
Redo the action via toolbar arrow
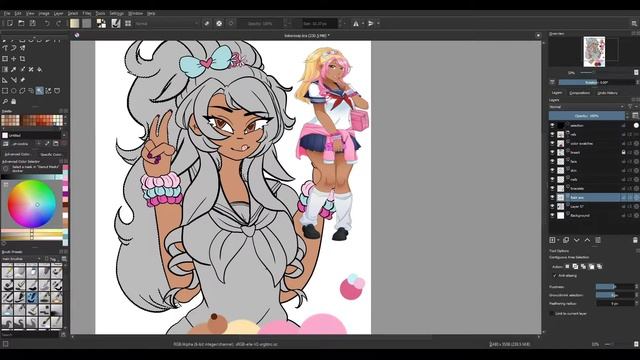59,24
